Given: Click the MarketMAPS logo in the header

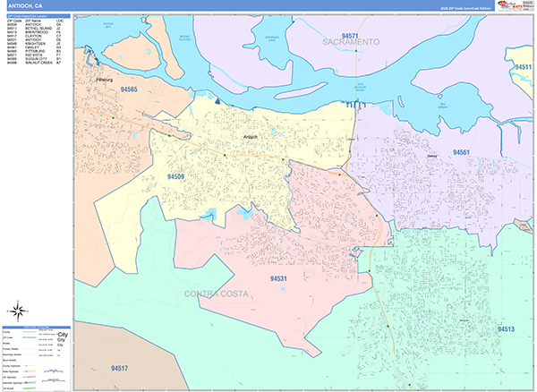Looking at the screenshot, I should click(x=510, y=5).
